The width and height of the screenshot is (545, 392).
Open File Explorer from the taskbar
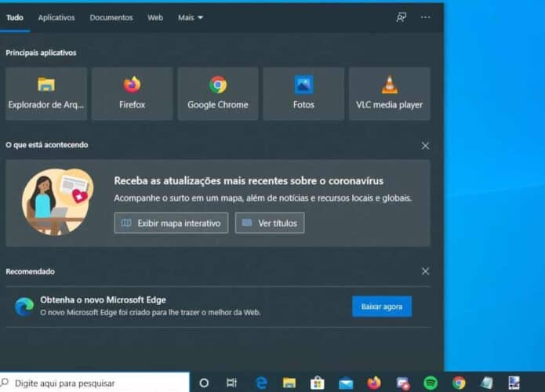pyautogui.click(x=289, y=383)
